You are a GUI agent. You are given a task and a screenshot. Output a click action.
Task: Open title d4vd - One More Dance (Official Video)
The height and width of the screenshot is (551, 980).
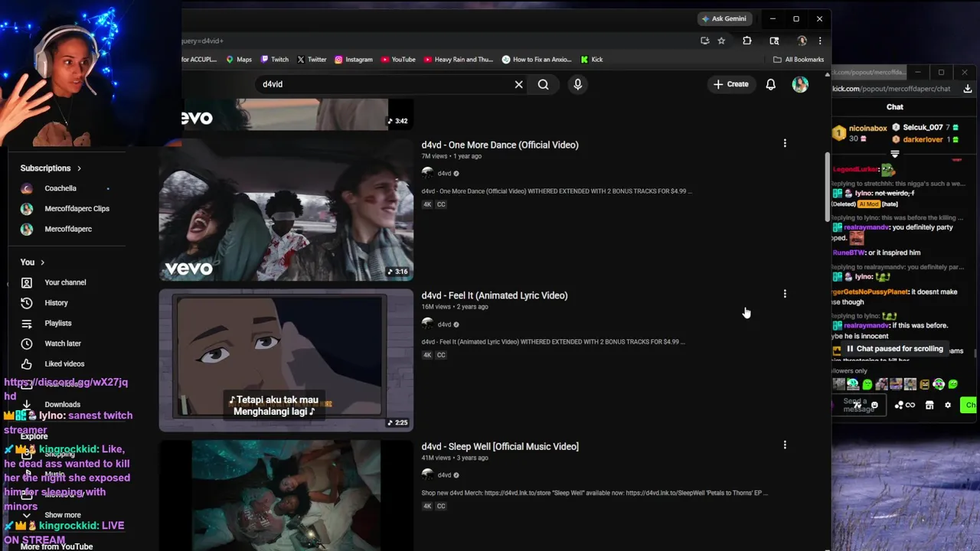click(500, 145)
